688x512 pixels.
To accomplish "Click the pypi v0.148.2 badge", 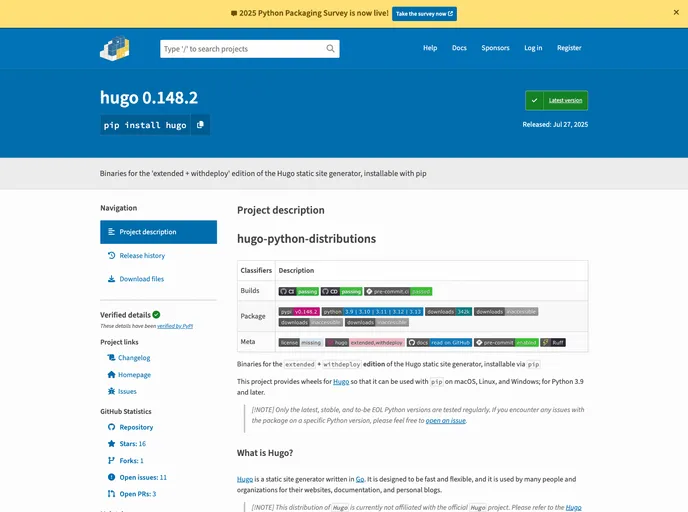I will coord(299,311).
